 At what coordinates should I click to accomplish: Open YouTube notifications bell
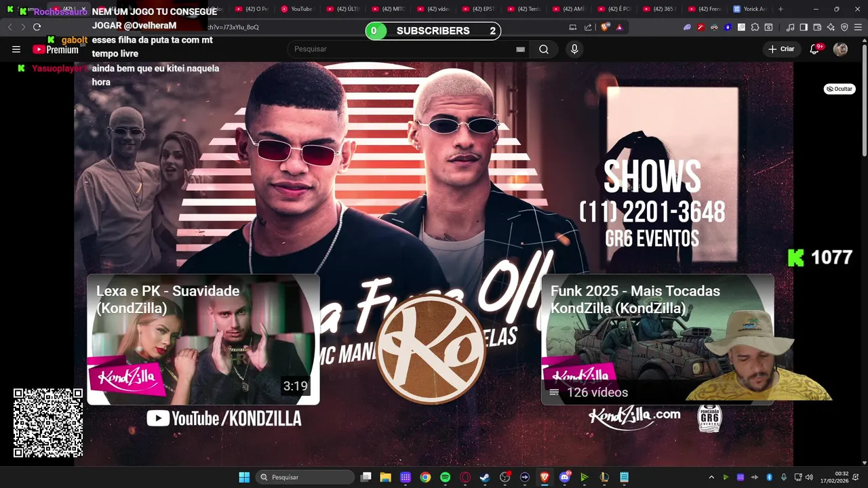point(814,49)
